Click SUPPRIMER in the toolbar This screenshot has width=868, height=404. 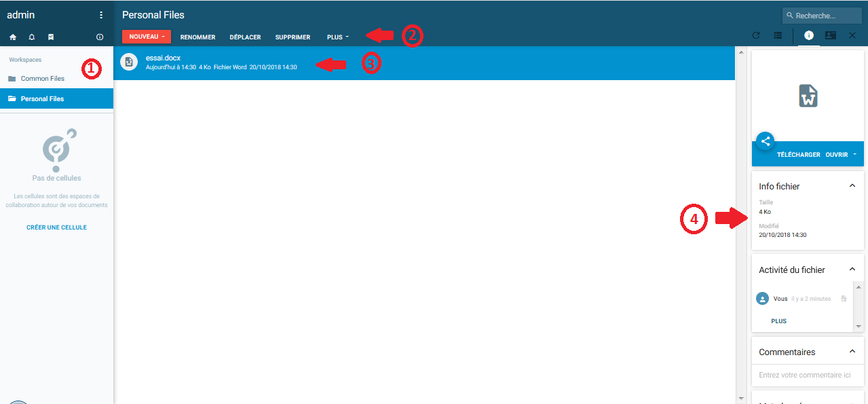[293, 37]
